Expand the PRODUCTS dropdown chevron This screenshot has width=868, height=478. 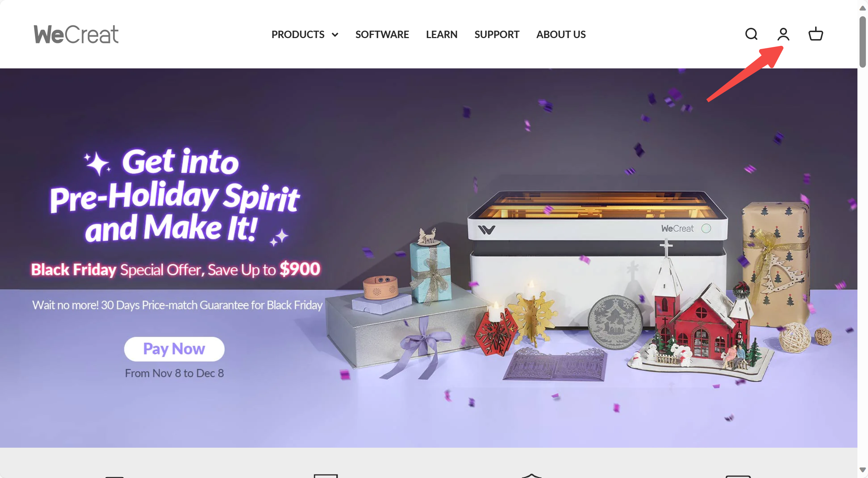click(335, 35)
